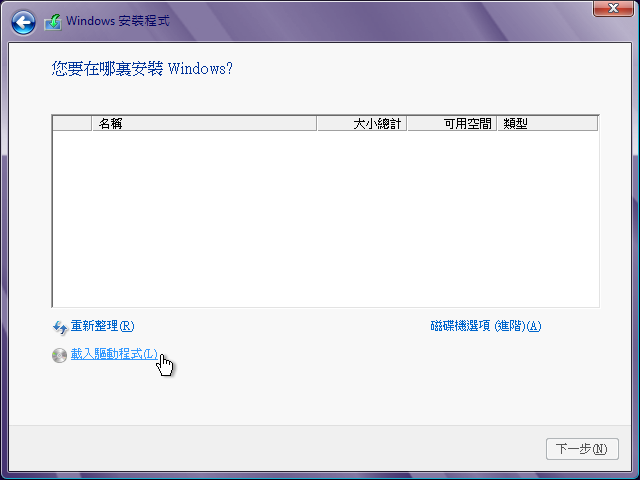
Task: Click the 下一步(N) button
Action: [x=582, y=449]
